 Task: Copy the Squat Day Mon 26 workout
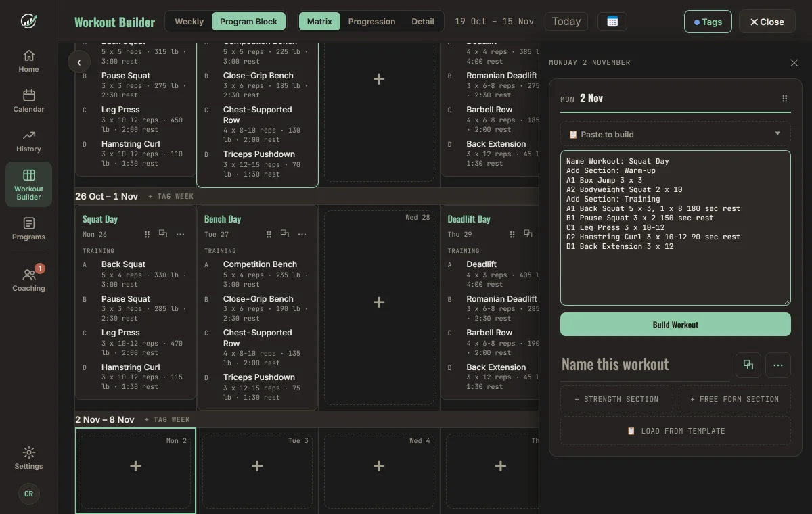pyautogui.click(x=163, y=234)
